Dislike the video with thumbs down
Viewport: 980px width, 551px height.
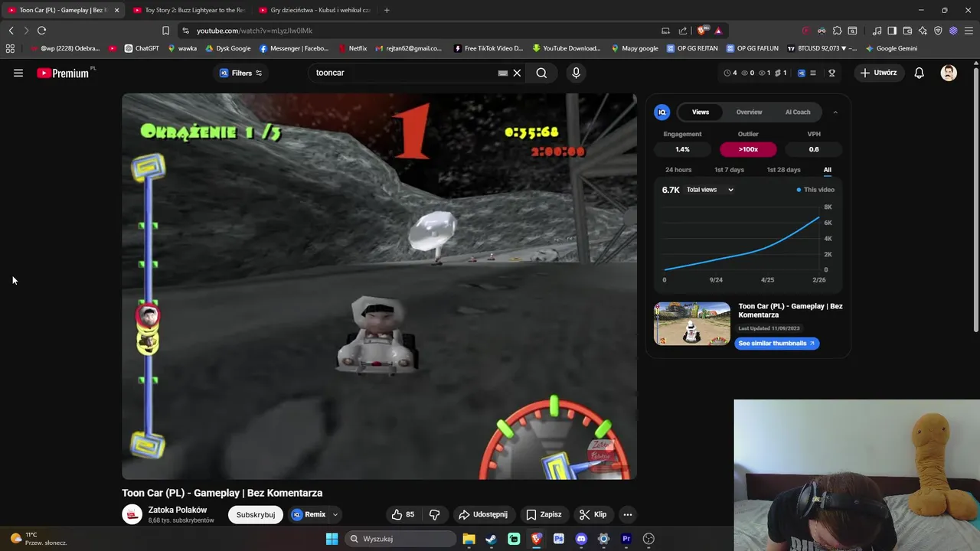point(434,514)
